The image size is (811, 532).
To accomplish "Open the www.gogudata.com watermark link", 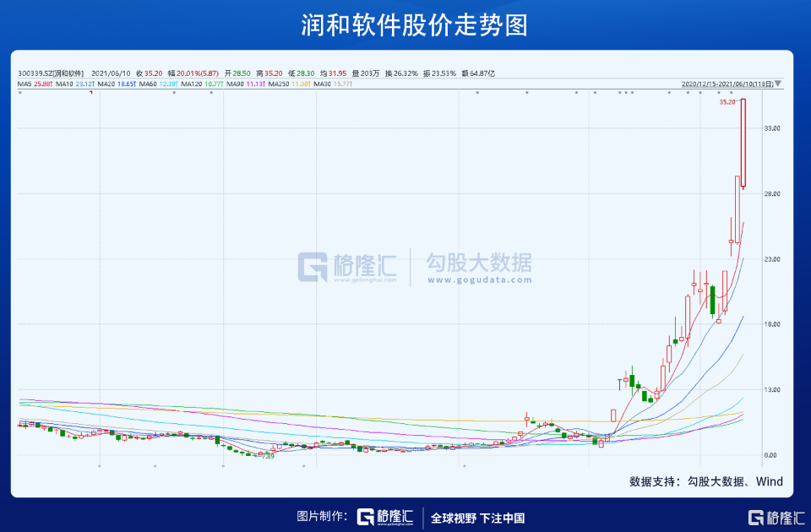I will (x=480, y=280).
